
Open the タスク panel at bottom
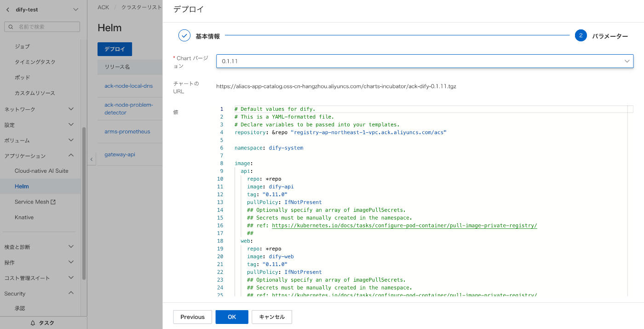43,323
